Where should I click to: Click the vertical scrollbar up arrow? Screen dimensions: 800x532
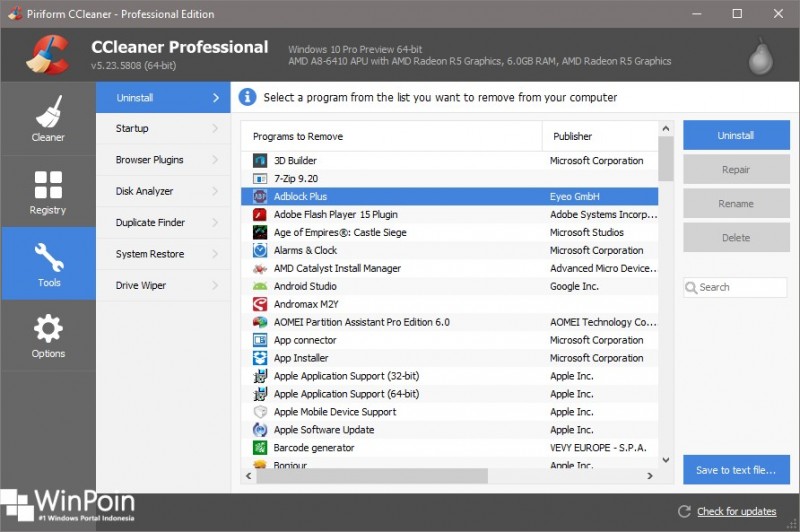pyautogui.click(x=666, y=128)
